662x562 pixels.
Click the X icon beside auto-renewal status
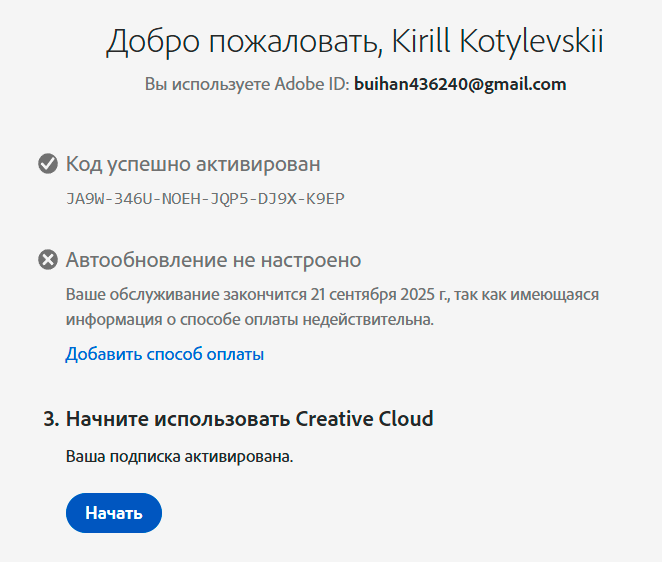tap(48, 259)
